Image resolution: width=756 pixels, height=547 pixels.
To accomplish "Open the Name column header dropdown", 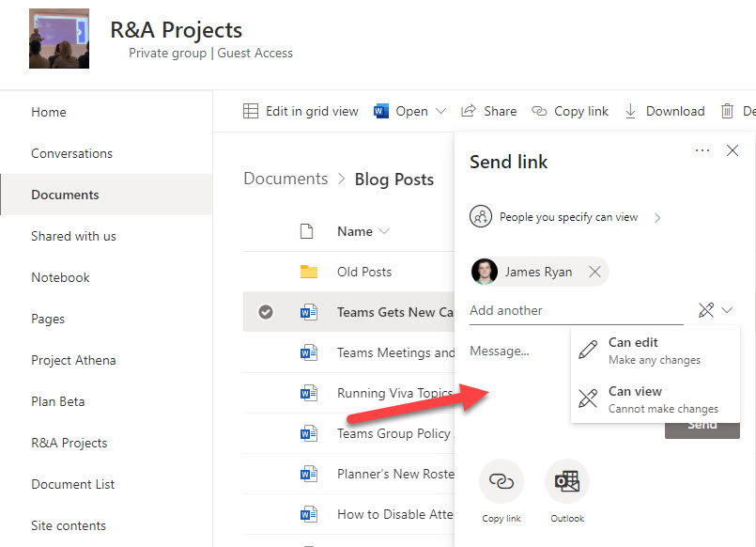I will [x=383, y=231].
